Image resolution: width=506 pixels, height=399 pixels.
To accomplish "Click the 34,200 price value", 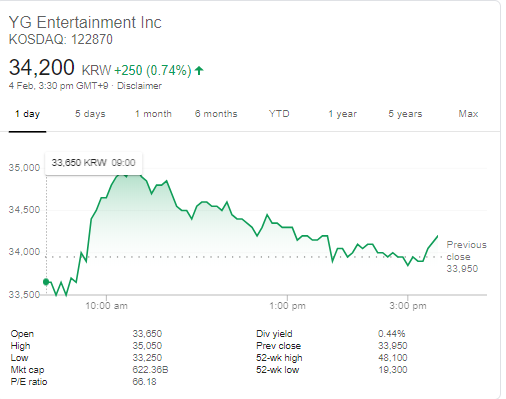I will (x=42, y=68).
